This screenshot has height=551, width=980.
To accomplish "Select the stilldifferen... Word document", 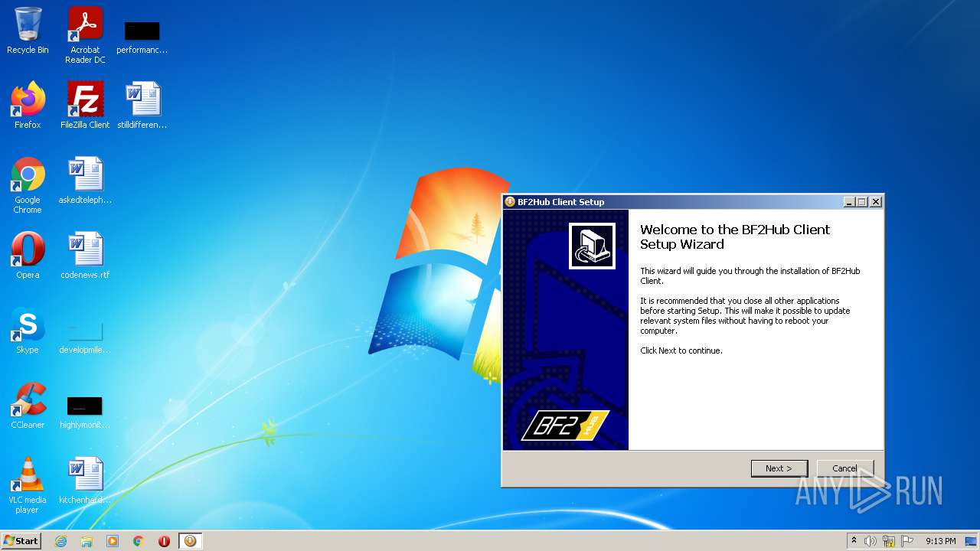I will point(142,106).
